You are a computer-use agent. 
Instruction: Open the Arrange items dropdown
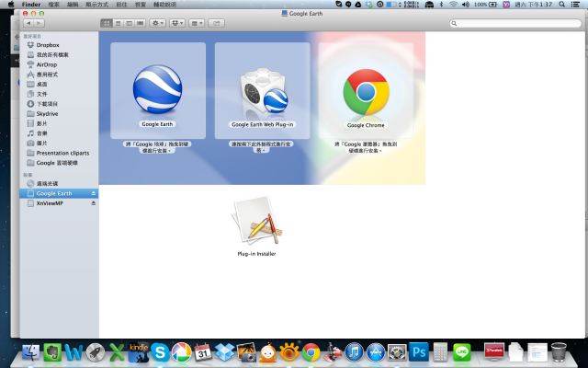click(x=197, y=23)
